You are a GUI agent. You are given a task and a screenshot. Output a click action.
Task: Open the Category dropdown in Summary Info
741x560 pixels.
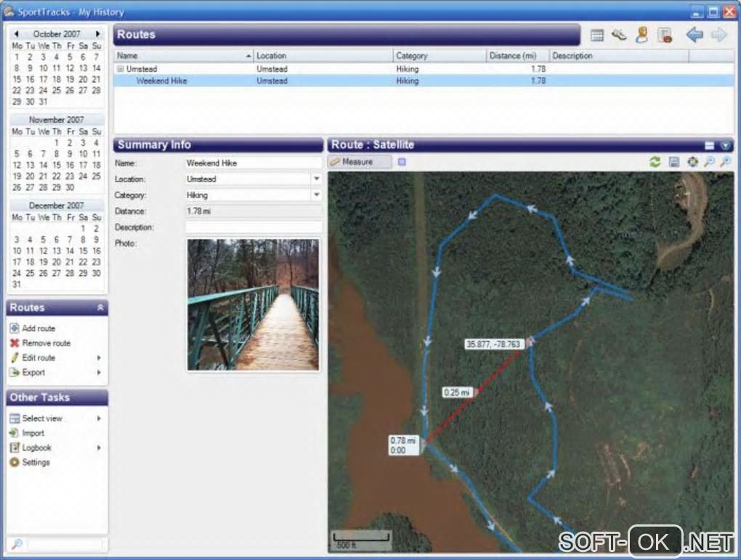[x=316, y=195]
